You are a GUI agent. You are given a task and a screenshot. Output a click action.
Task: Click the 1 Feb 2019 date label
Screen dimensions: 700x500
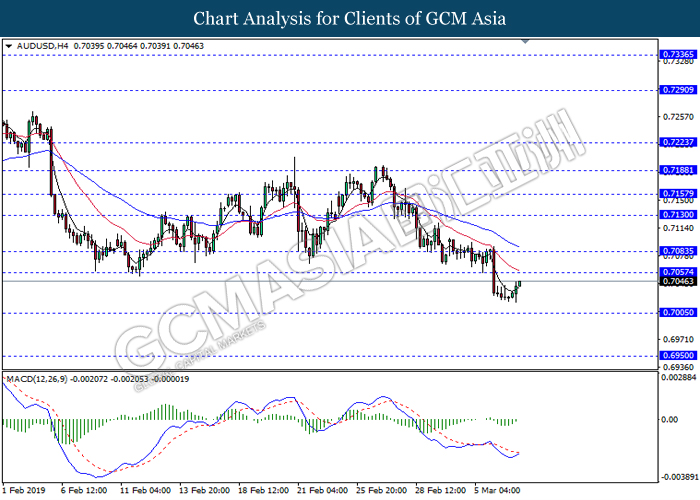[24, 490]
